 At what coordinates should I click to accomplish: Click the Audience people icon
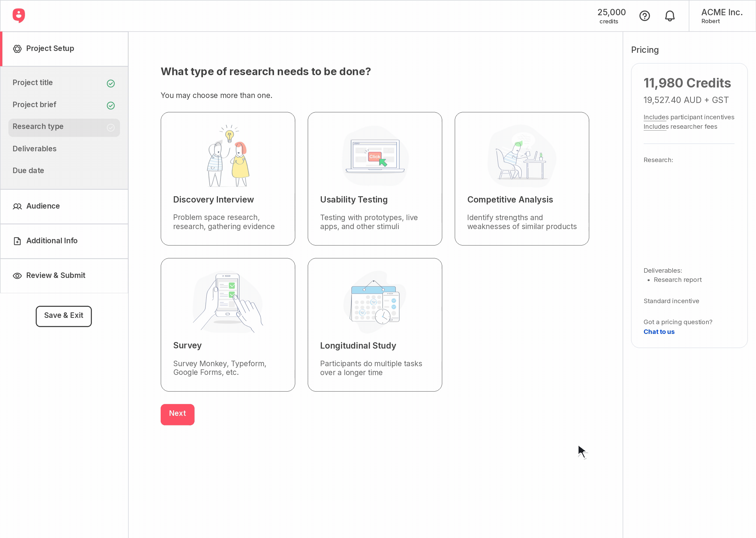click(17, 206)
